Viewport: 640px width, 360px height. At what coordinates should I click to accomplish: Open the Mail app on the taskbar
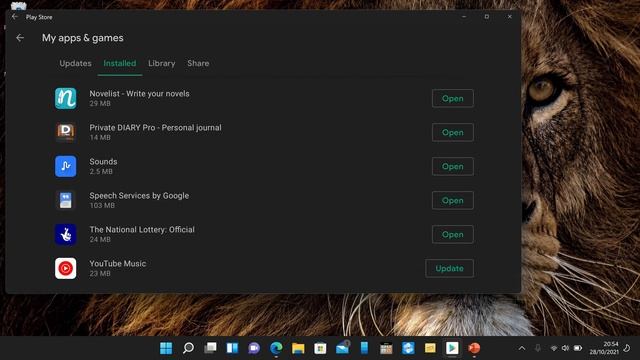[x=342, y=348]
